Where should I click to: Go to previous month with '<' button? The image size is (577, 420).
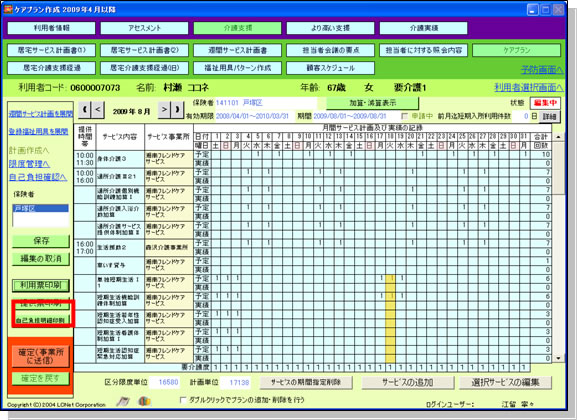[98, 110]
